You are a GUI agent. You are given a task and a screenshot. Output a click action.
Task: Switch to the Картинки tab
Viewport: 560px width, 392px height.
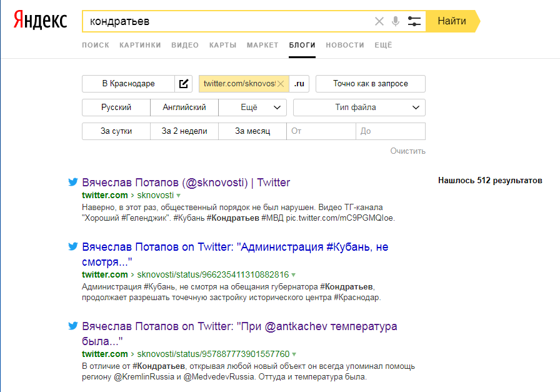pos(140,45)
